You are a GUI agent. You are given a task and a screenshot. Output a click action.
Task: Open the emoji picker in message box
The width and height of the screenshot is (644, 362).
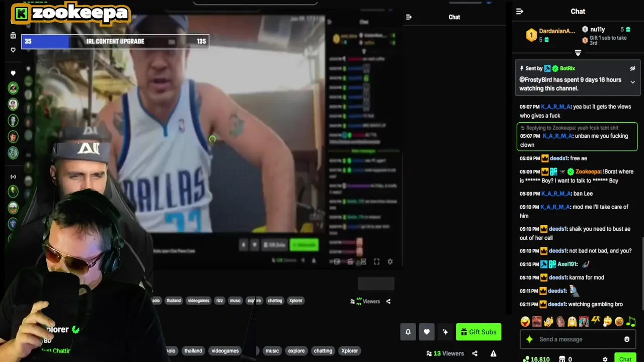click(627, 339)
